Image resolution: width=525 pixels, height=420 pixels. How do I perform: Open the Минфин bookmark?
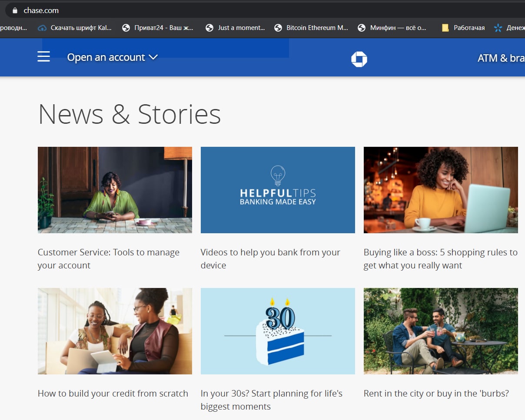(x=392, y=28)
